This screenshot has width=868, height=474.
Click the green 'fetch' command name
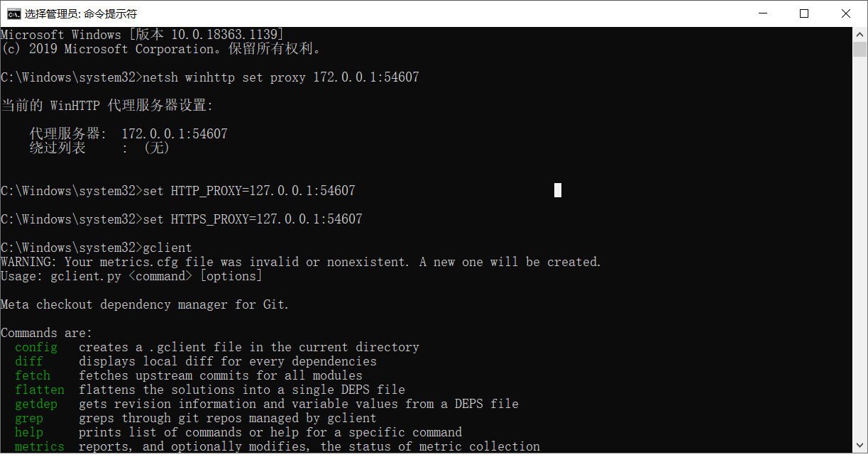click(33, 375)
